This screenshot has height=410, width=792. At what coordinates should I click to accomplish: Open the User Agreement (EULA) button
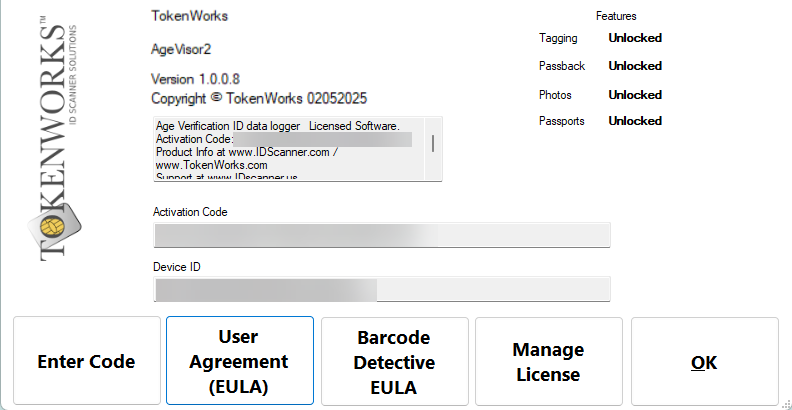pos(240,361)
